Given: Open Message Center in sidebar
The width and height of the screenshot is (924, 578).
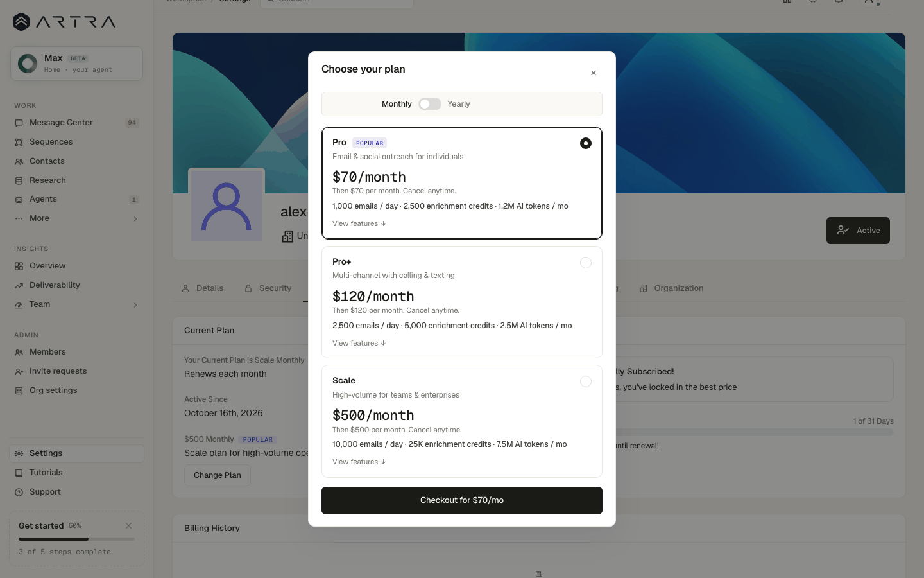Looking at the screenshot, I should click(x=76, y=123).
